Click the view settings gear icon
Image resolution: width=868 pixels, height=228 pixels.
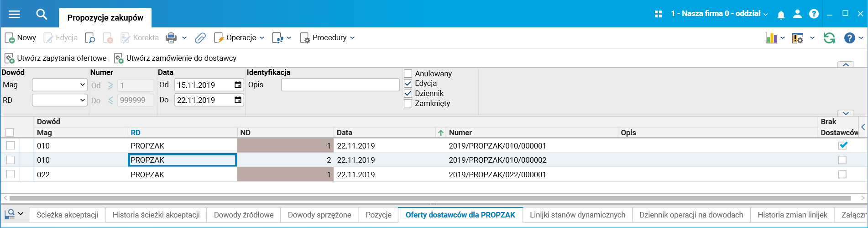(798, 38)
